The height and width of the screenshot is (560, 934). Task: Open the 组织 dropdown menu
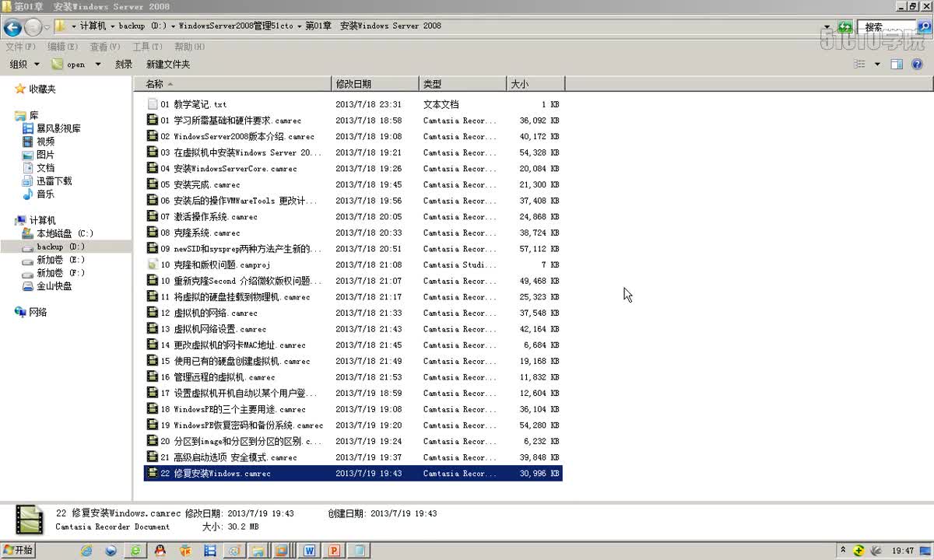(24, 65)
